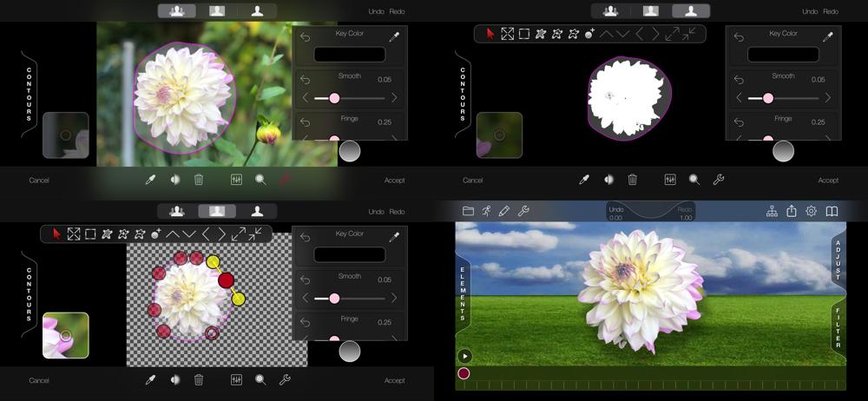This screenshot has height=401, width=868.
Task: Click the running figure icon in grass scene toolbar
Action: (486, 211)
